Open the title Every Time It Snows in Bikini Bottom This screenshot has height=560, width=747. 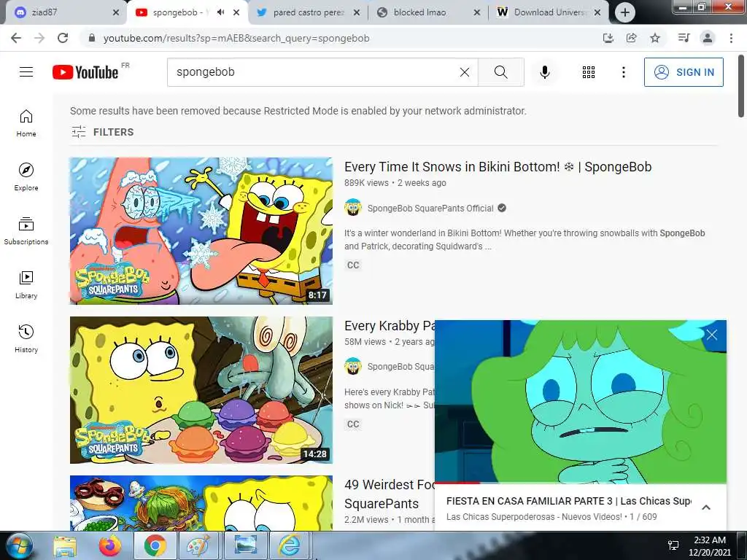[x=498, y=167]
